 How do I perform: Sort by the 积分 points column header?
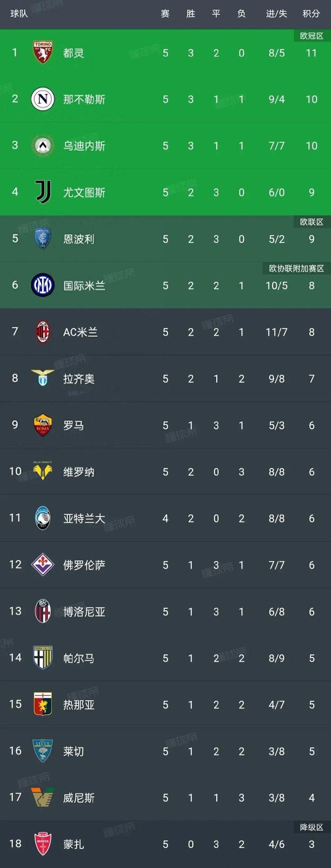pos(311,14)
